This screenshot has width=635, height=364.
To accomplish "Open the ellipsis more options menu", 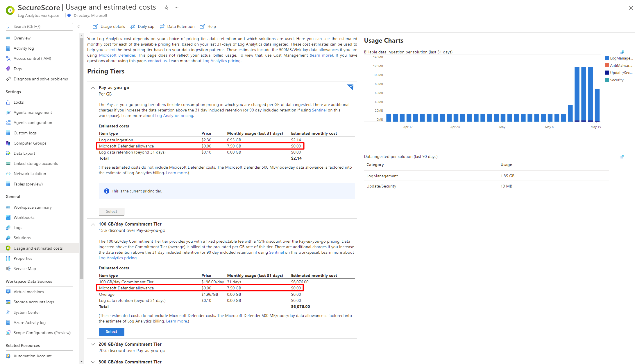I will pos(176,8).
